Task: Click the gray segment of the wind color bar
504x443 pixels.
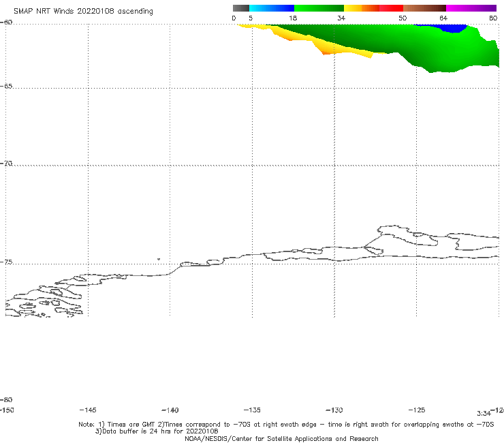Action: (x=241, y=8)
